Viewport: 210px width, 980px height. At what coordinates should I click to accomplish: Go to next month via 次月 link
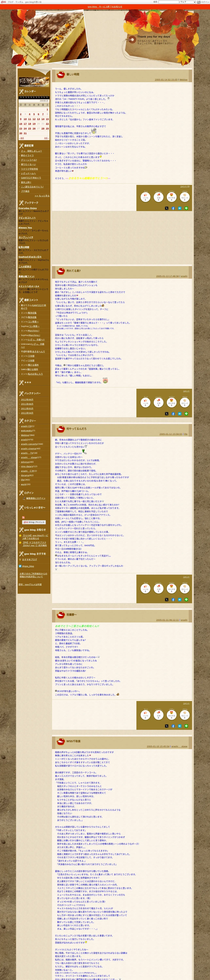tap(46, 138)
